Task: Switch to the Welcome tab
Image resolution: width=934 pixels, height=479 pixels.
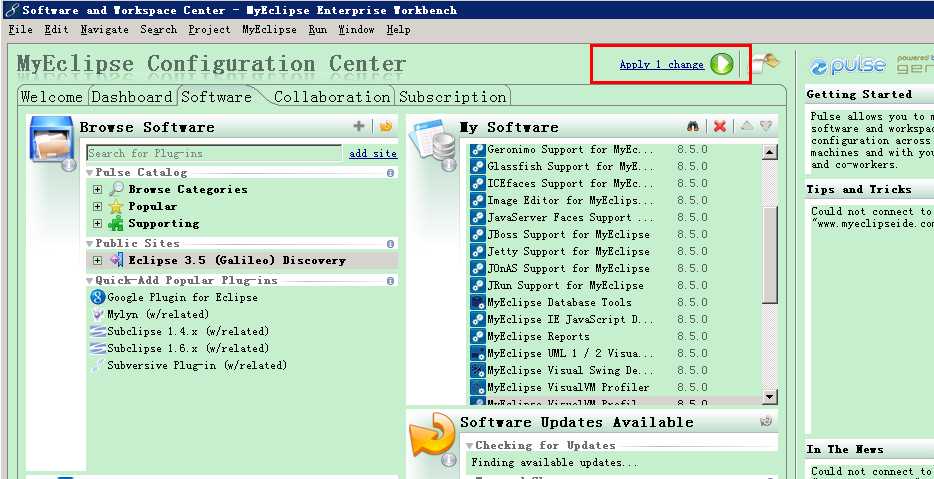Action: point(52,97)
